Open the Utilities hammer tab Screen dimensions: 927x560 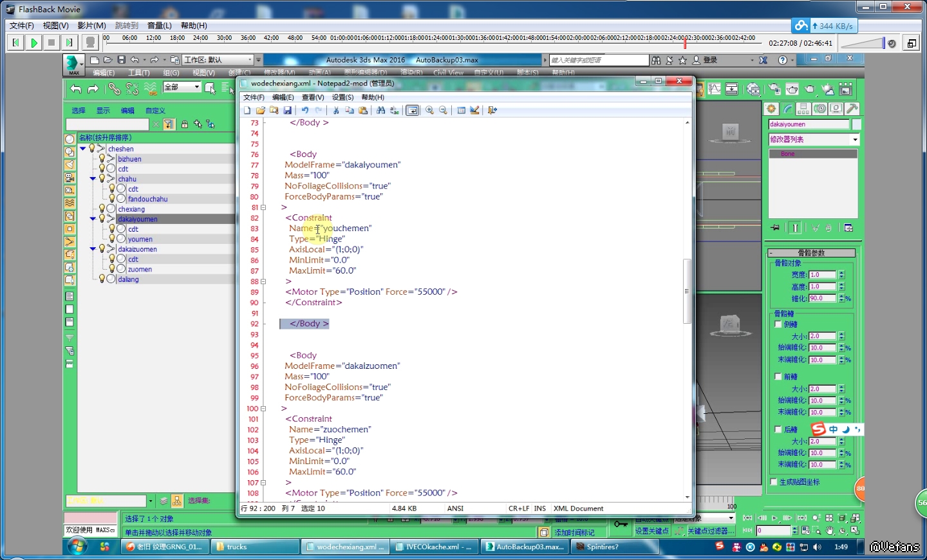click(x=852, y=109)
